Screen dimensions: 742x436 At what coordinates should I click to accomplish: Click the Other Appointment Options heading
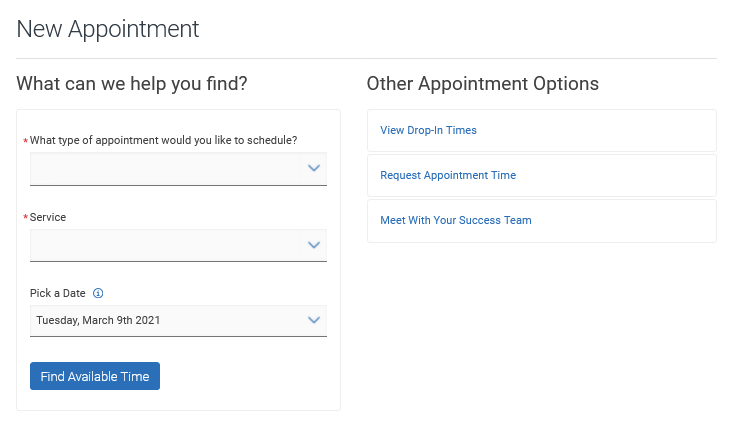(x=483, y=84)
